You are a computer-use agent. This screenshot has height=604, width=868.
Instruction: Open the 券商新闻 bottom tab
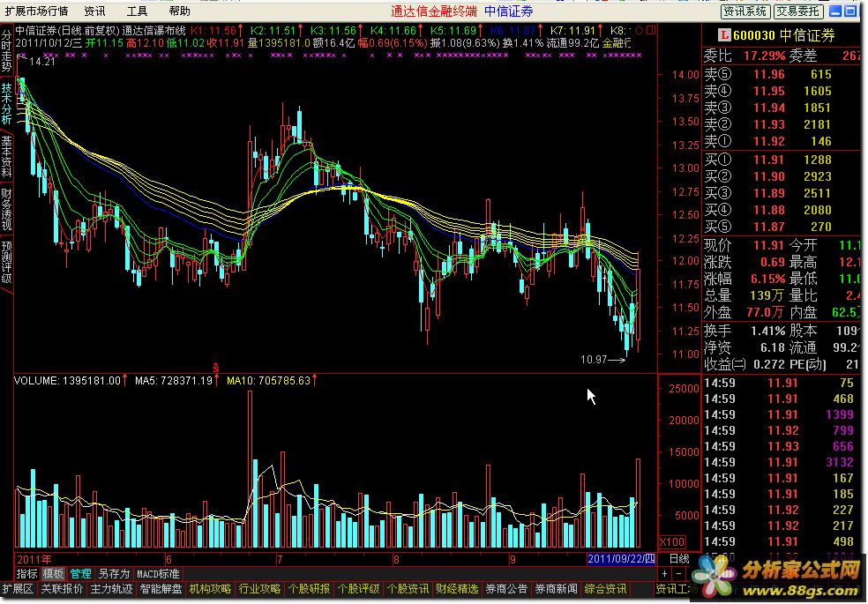coord(556,590)
